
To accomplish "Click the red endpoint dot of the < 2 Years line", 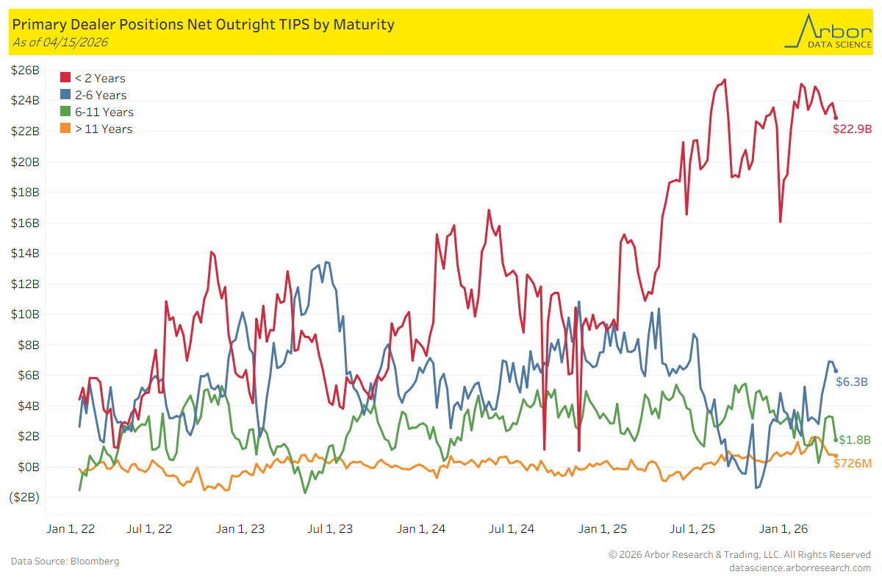I will click(836, 118).
